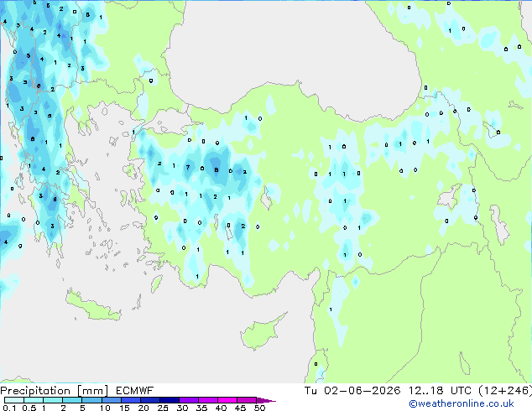Click the 0.1–0.5 mm legend color box
This screenshot has width=532, height=411.
click(14, 400)
